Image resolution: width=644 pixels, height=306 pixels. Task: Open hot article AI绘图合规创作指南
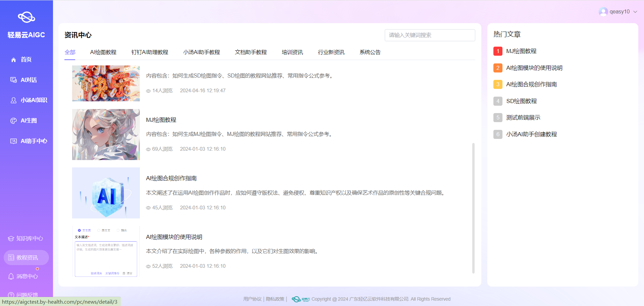[x=532, y=84]
